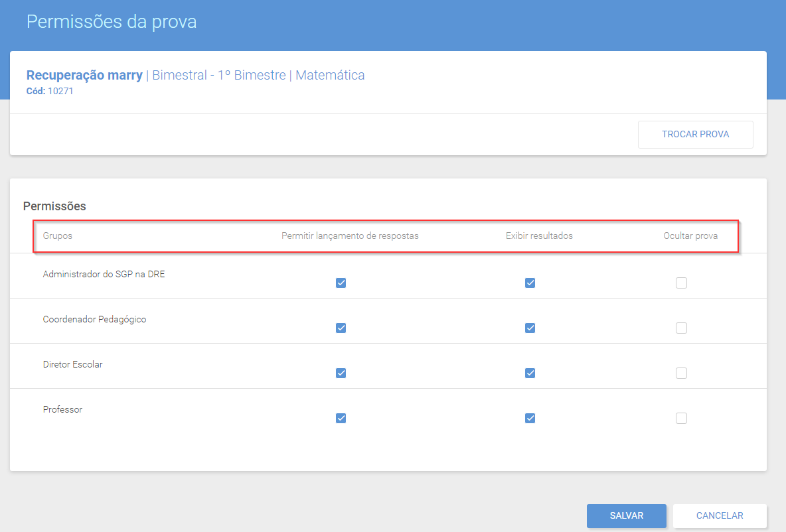The image size is (786, 532).
Task: Uncheck Exibir resultados for Administrador do SGP na DRE
Action: coord(530,283)
